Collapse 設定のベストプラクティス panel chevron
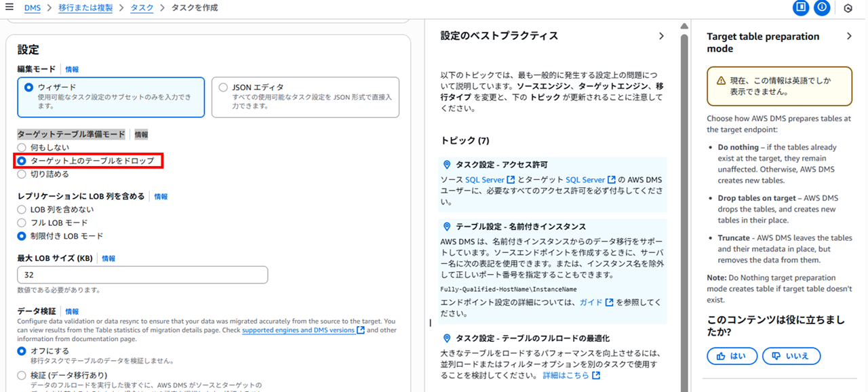This screenshot has height=392, width=868. [x=662, y=36]
